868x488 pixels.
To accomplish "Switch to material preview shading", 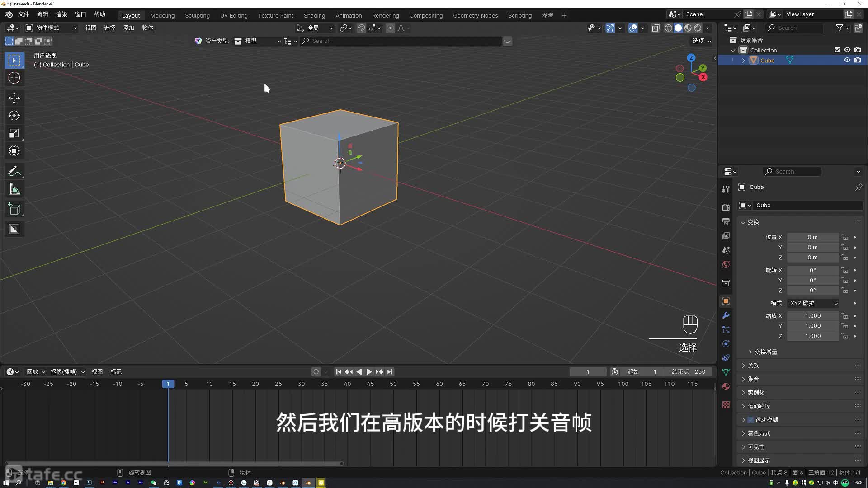I will coord(688,28).
